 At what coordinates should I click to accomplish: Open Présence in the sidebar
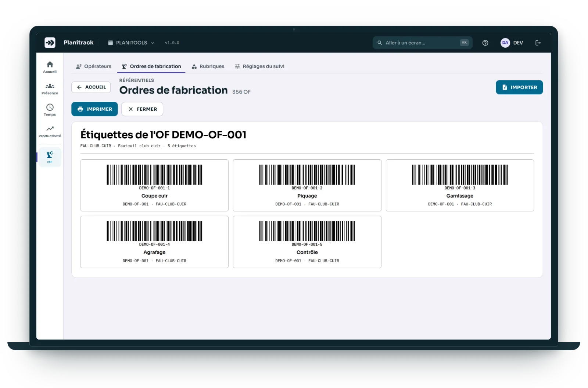coord(50,89)
